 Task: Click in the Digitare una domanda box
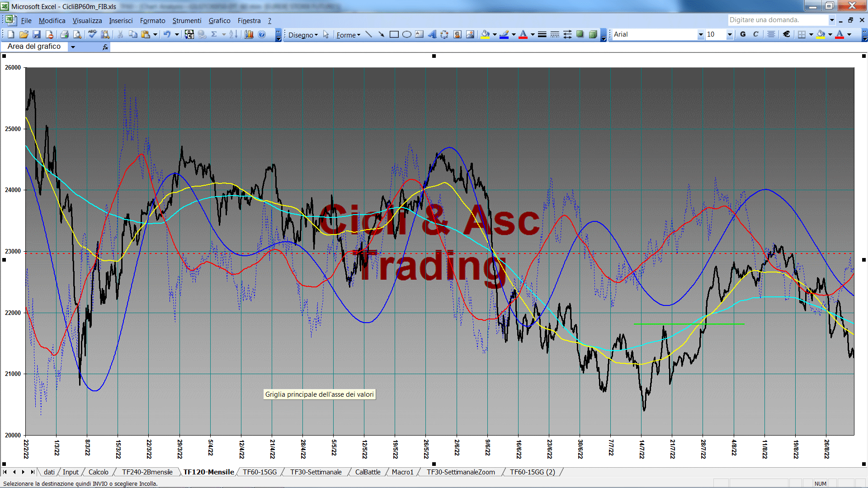[778, 20]
